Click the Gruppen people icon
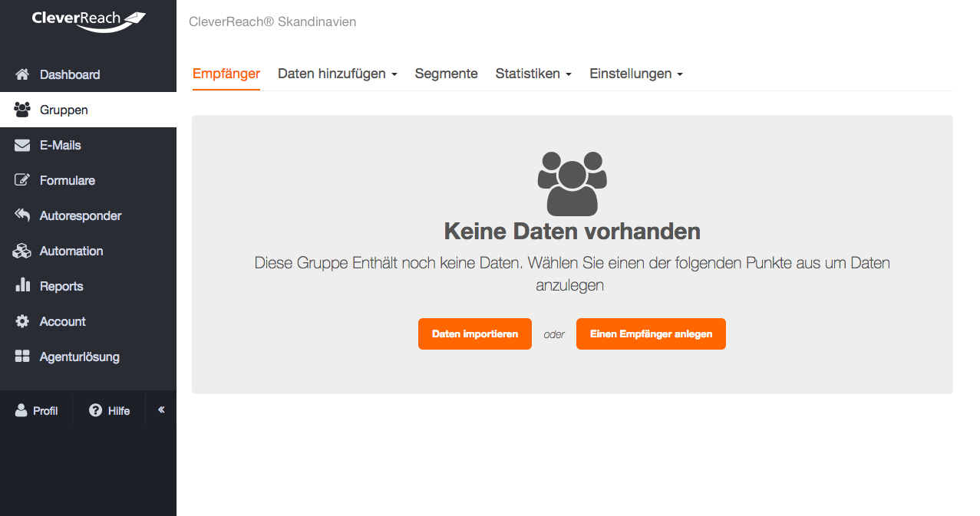Viewport: 980px width, 516px height. coord(22,110)
